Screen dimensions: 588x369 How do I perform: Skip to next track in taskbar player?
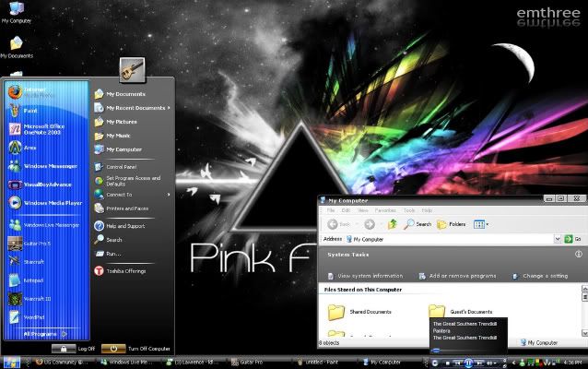(479, 363)
